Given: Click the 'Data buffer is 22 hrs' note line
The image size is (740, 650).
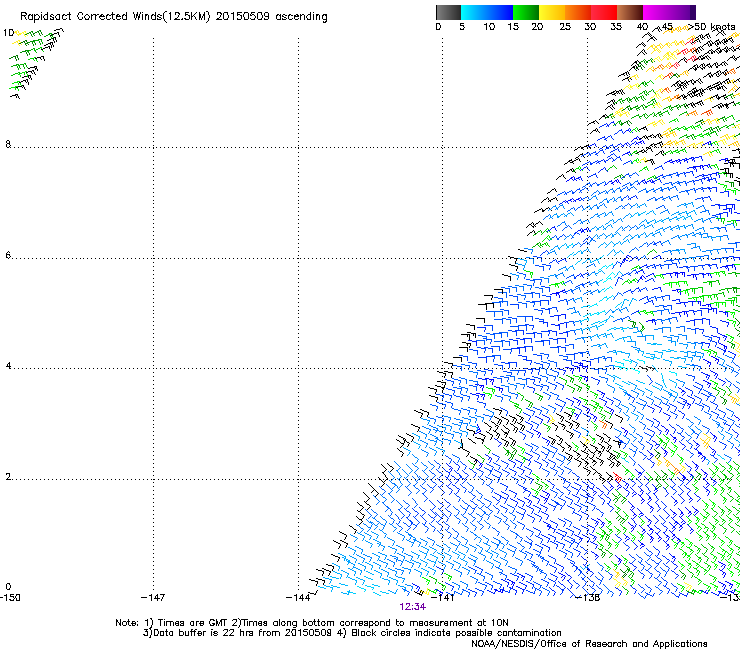Looking at the screenshot, I should (x=352, y=633).
